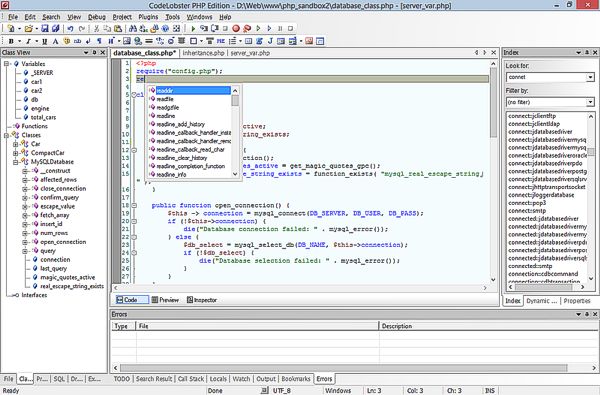Collapse the MySQLDatabase class node
This screenshot has height=395, width=600.
pos(15,162)
